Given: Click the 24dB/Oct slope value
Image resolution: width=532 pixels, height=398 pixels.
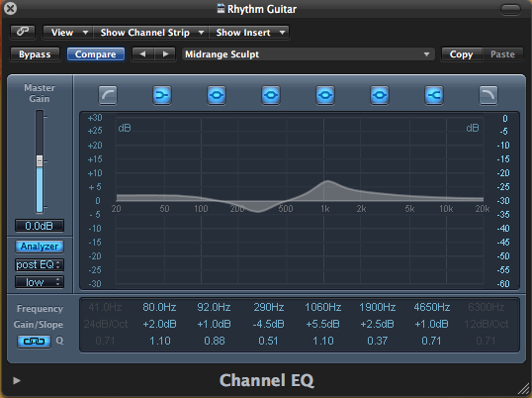Looking at the screenshot, I should click(x=106, y=324).
